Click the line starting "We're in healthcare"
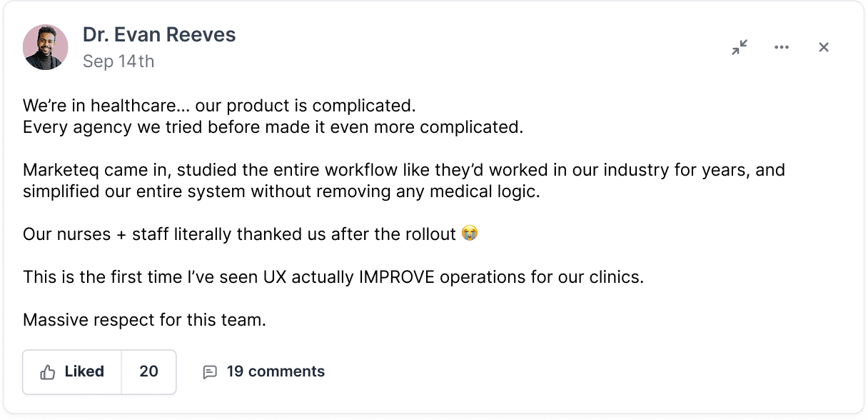 coord(218,106)
